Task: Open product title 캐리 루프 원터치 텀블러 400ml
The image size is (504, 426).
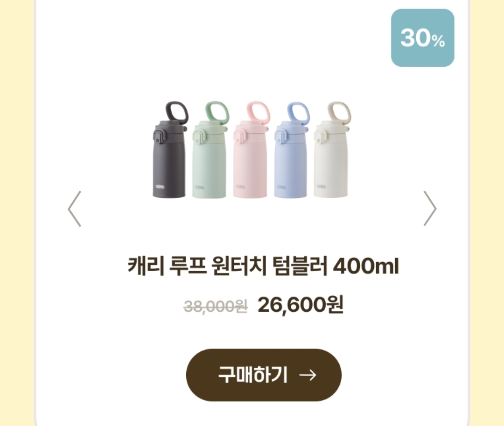Action: tap(263, 266)
